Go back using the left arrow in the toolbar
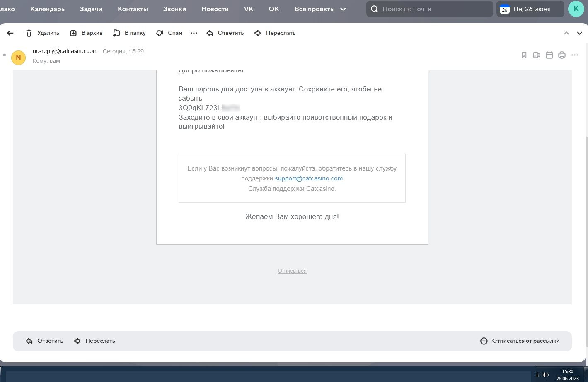 tap(10, 33)
